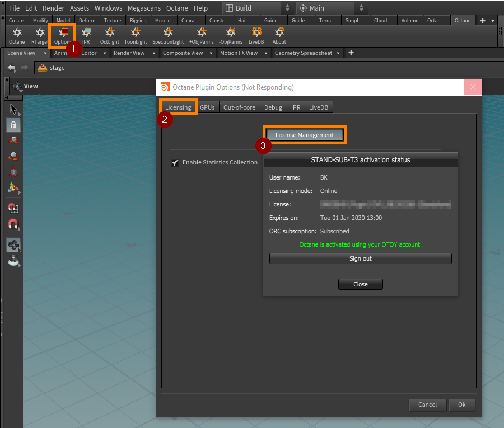
Task: Open the Render menu
Action: tap(53, 8)
